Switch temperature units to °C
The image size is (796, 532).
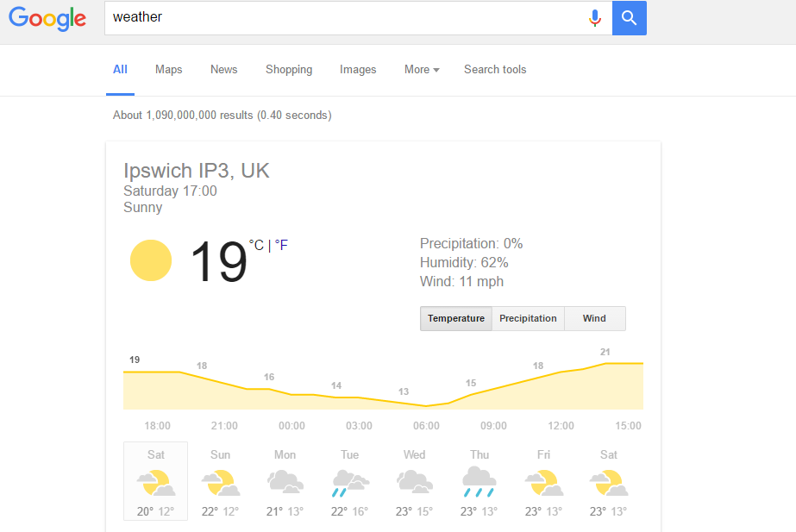pyautogui.click(x=256, y=246)
